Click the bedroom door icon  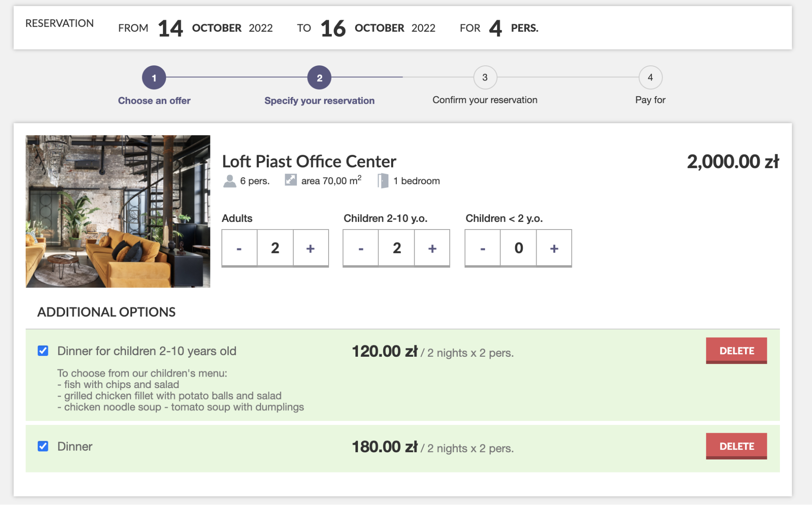[x=383, y=181]
